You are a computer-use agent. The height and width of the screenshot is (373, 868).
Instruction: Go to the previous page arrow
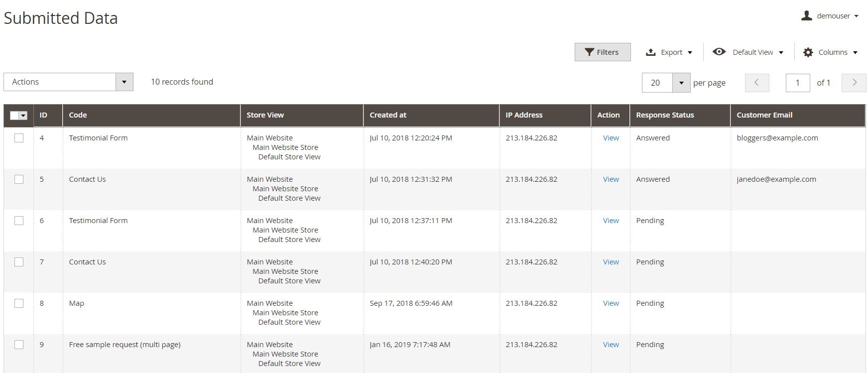pos(757,83)
